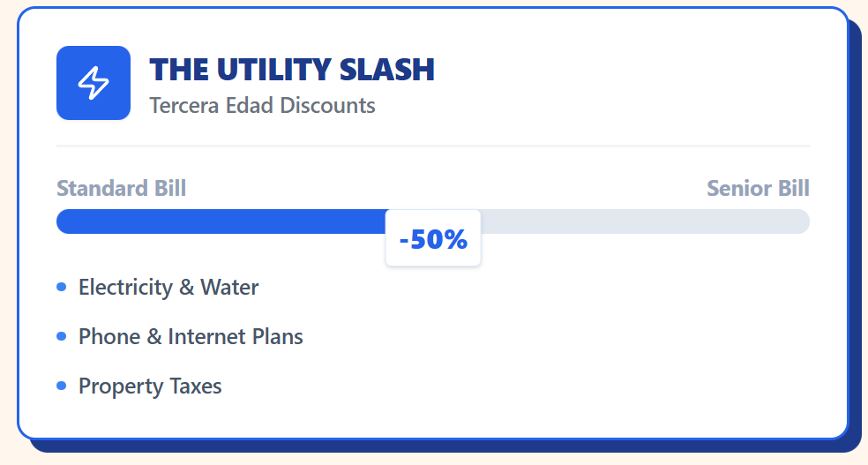Click the bullet dot beside Phone & Internet Plans
Viewport: 868px width, 465px height.
(x=62, y=336)
